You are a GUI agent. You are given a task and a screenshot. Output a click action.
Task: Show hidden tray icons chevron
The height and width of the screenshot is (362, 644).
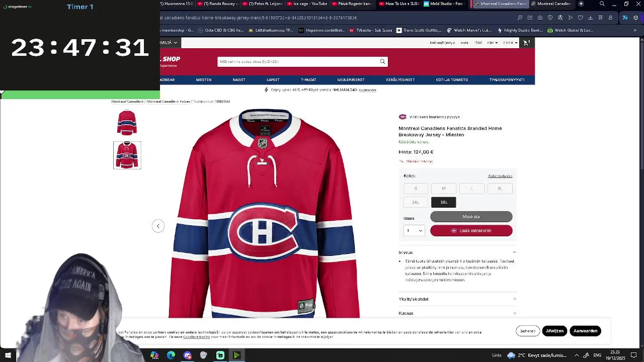click(x=577, y=355)
